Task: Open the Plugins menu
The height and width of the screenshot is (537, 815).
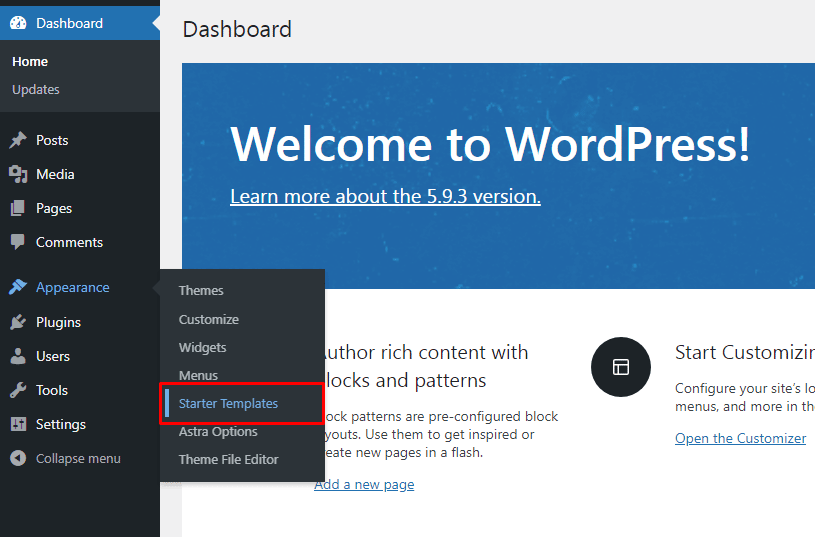Action: [x=80, y=322]
